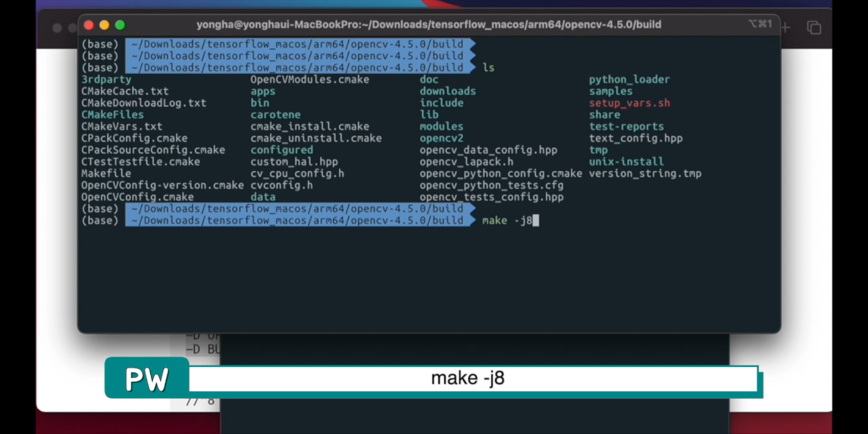Click the 'CMakeDownloadLog.txt' file name
Screen dimensions: 868x434
click(144, 103)
